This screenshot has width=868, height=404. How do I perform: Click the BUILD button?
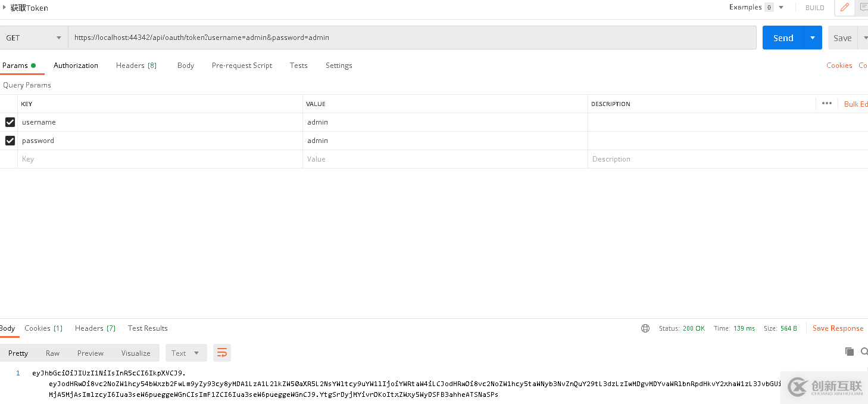(815, 8)
